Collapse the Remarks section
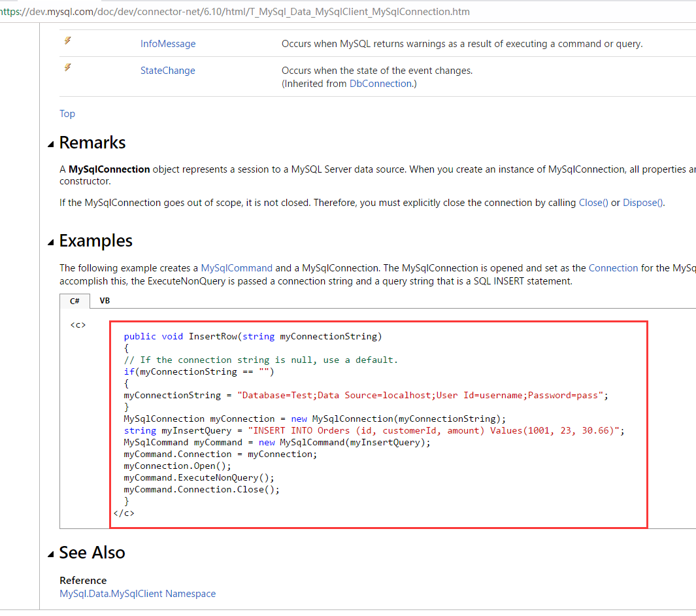The image size is (696, 616). point(51,143)
